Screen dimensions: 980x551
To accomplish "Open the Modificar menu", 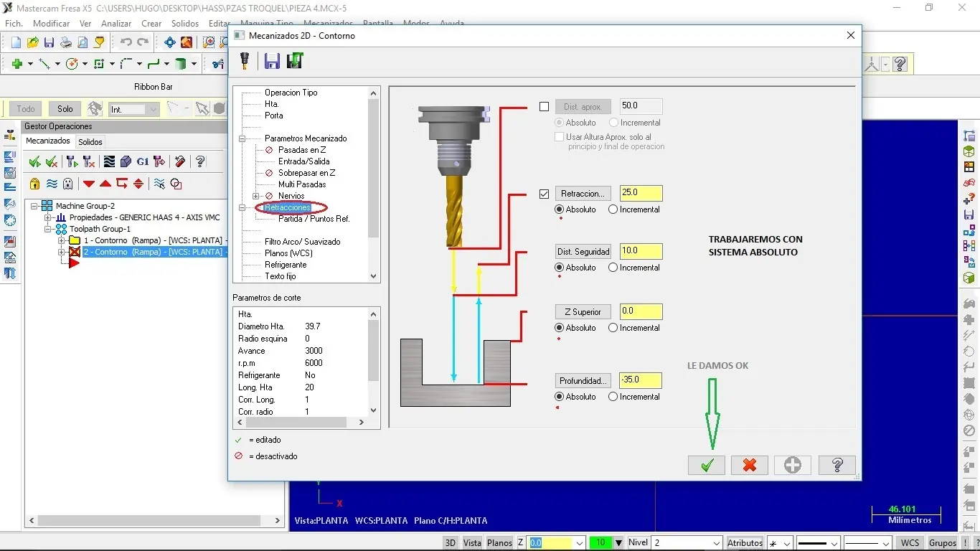I will tap(51, 24).
